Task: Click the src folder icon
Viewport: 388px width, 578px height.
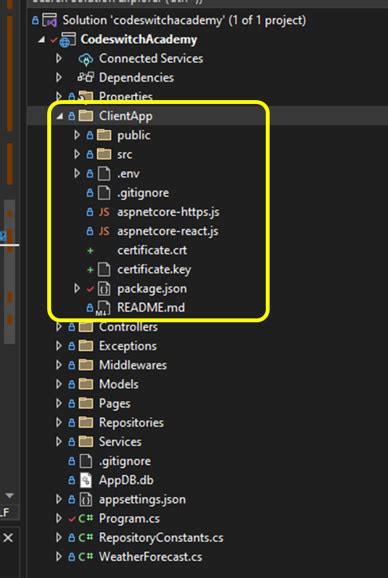Action: click(104, 154)
